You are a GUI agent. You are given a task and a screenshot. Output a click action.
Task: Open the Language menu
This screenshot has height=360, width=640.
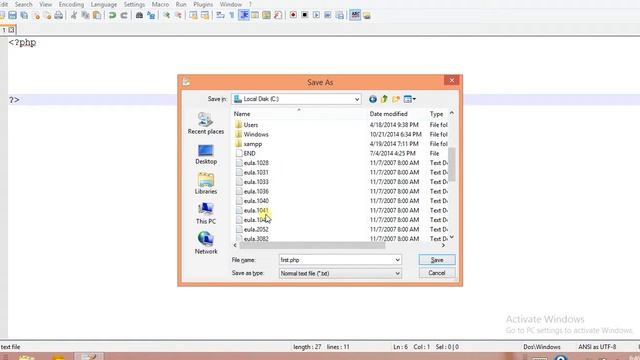(x=104, y=4)
